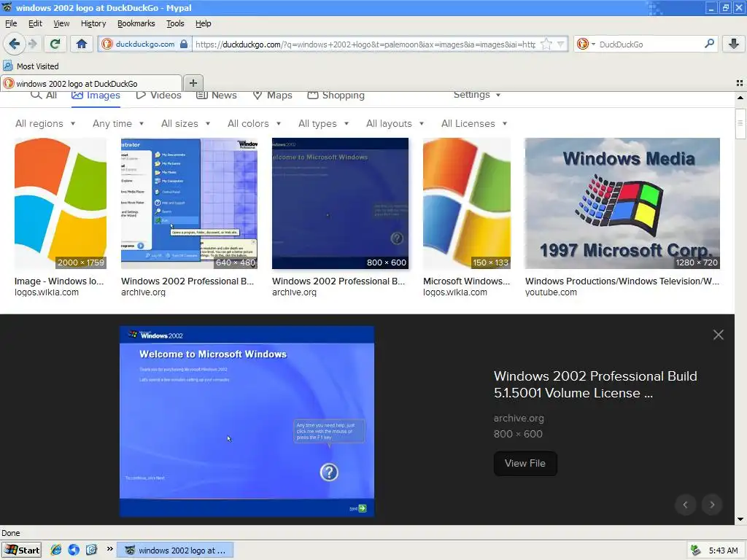Switch to the Maps results tab

point(273,96)
